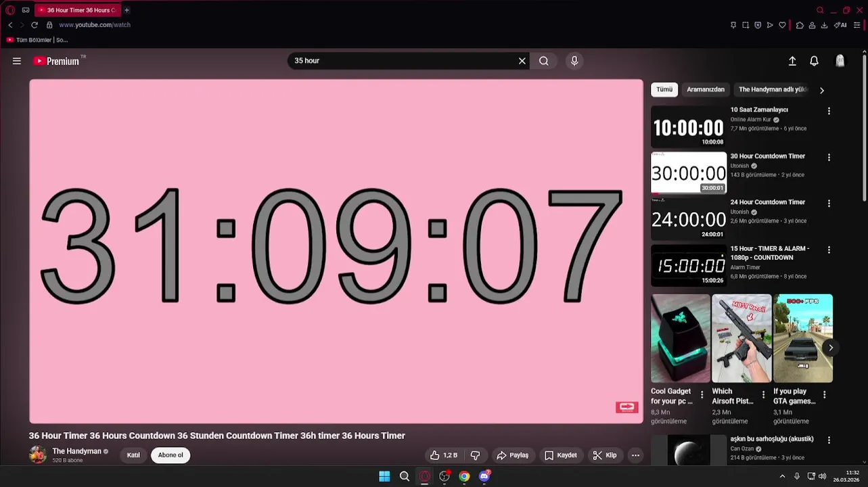Image resolution: width=868 pixels, height=487 pixels.
Task: Clear the search box with the X
Action: pyautogui.click(x=522, y=61)
